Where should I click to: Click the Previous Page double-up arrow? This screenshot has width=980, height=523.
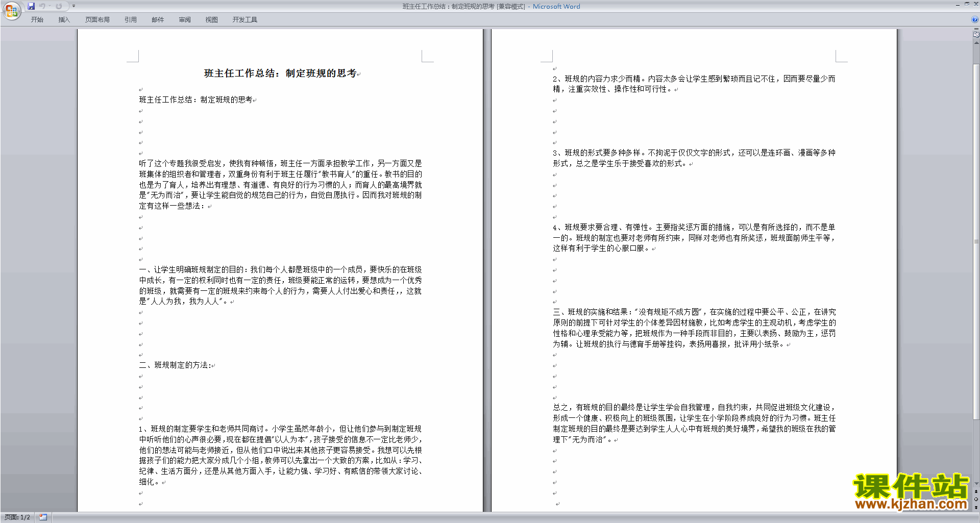click(976, 491)
